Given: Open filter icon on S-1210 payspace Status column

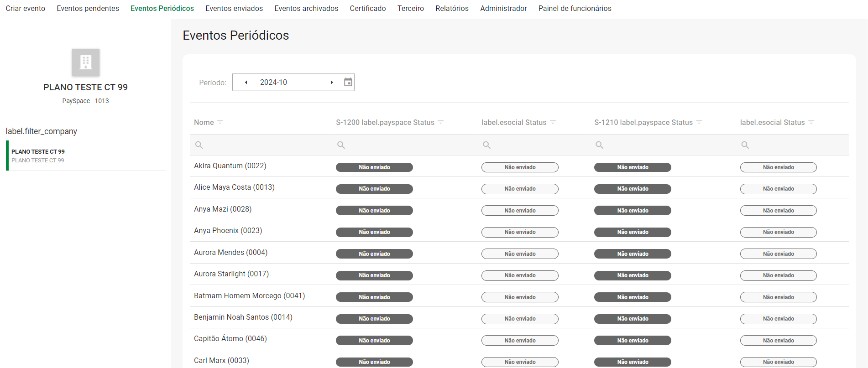Looking at the screenshot, I should (x=699, y=122).
